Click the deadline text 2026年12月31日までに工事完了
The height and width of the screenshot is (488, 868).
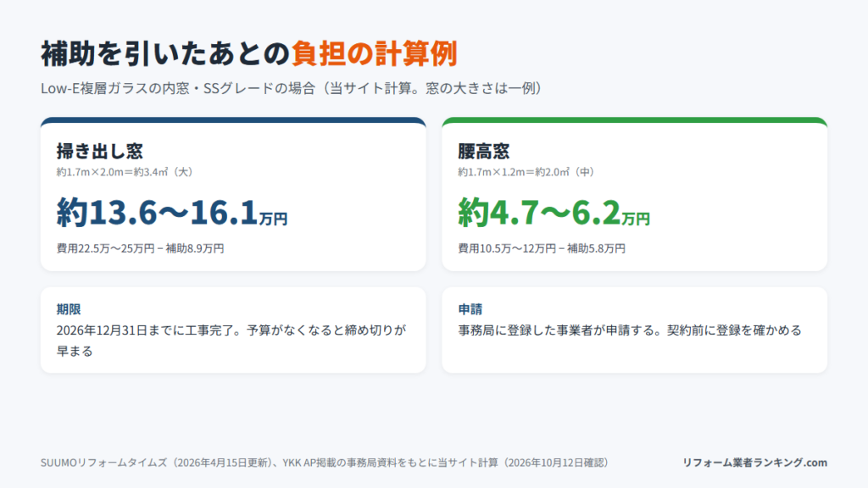(x=147, y=330)
